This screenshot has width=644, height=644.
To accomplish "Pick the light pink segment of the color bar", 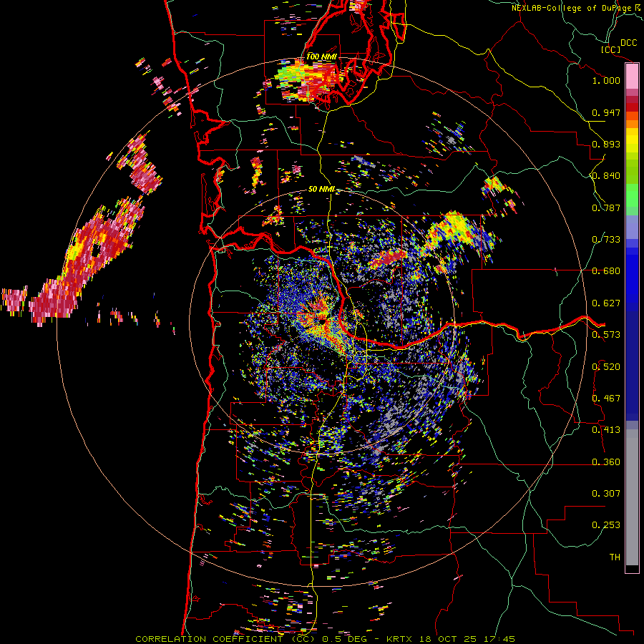I will pos(632,77).
